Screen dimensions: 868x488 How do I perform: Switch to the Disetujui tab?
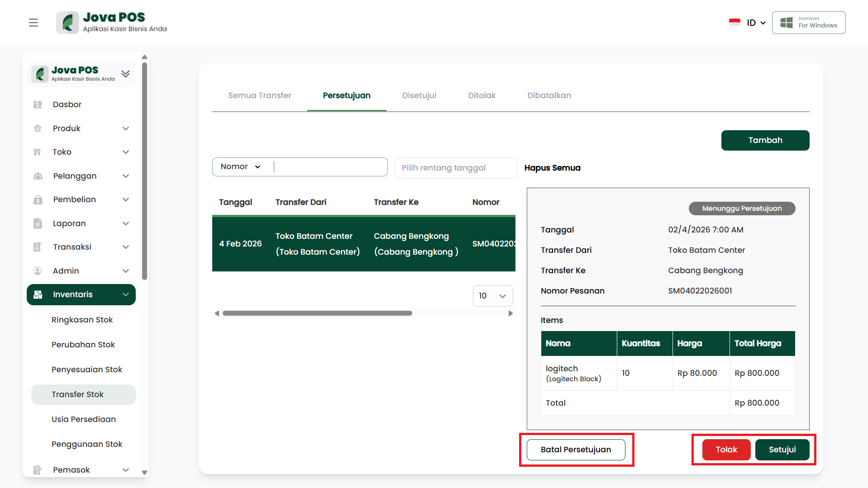[419, 95]
